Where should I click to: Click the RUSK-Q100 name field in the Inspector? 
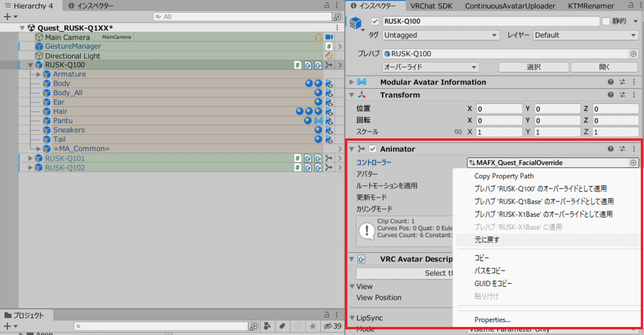[491, 21]
